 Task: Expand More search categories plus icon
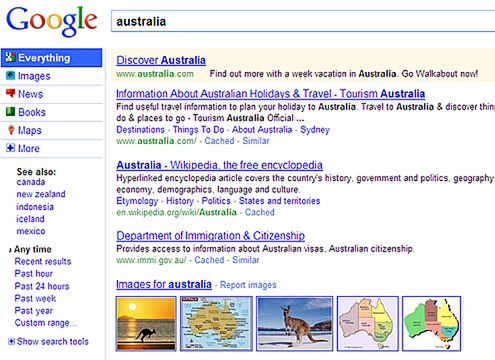click(10, 148)
